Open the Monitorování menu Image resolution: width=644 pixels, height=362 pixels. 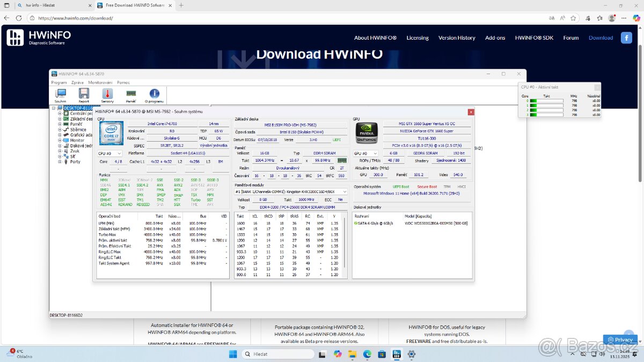point(102,83)
